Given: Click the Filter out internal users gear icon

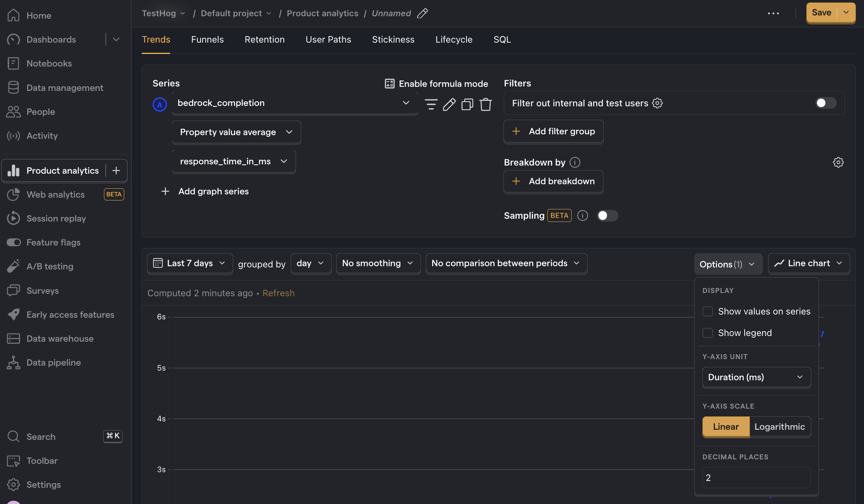Looking at the screenshot, I should pyautogui.click(x=658, y=103).
